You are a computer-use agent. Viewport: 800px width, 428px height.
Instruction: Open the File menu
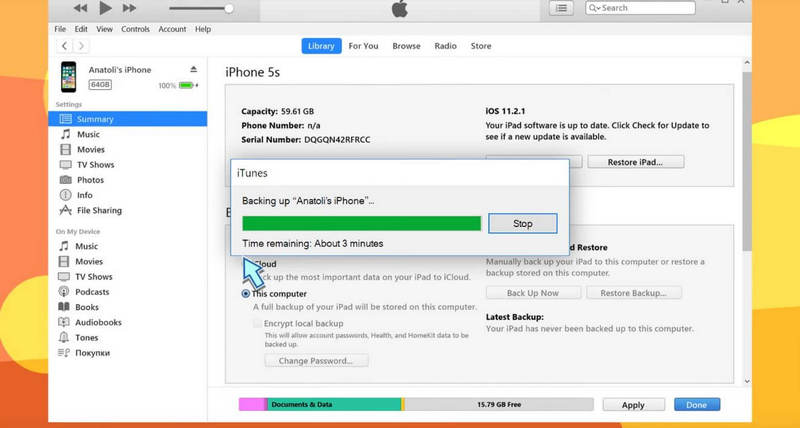(60, 29)
